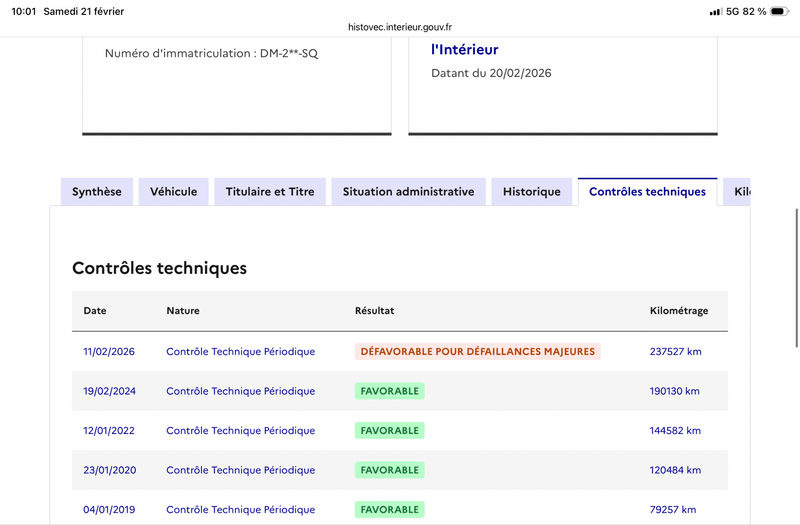The height and width of the screenshot is (525, 800).
Task: Tap the histovec.interieur.gouv.fr address bar
Action: pyautogui.click(x=400, y=27)
